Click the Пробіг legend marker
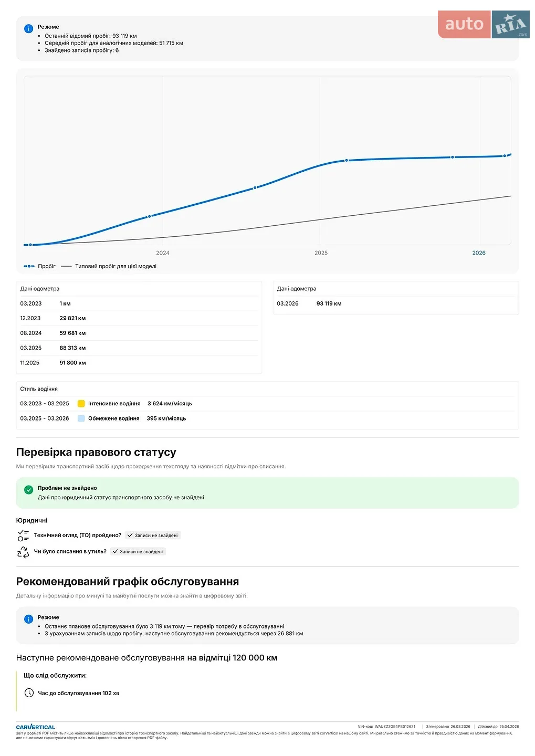The image size is (535, 756). [x=29, y=266]
